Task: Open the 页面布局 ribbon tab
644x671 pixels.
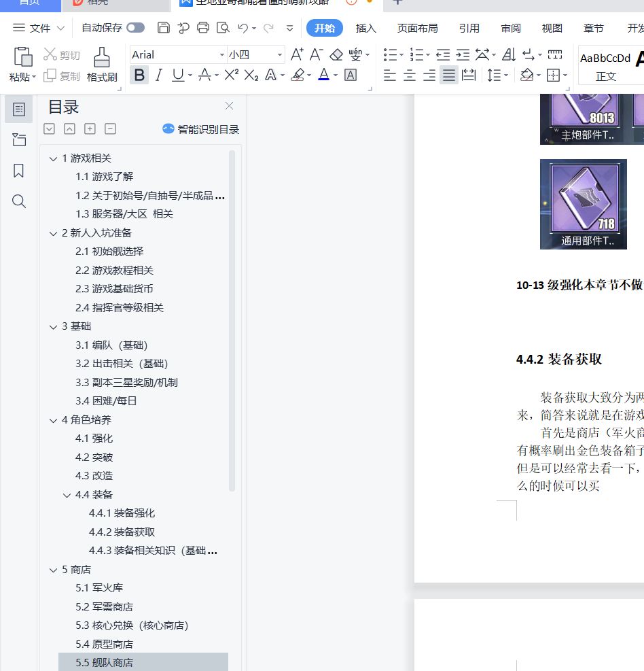Action: [417, 28]
